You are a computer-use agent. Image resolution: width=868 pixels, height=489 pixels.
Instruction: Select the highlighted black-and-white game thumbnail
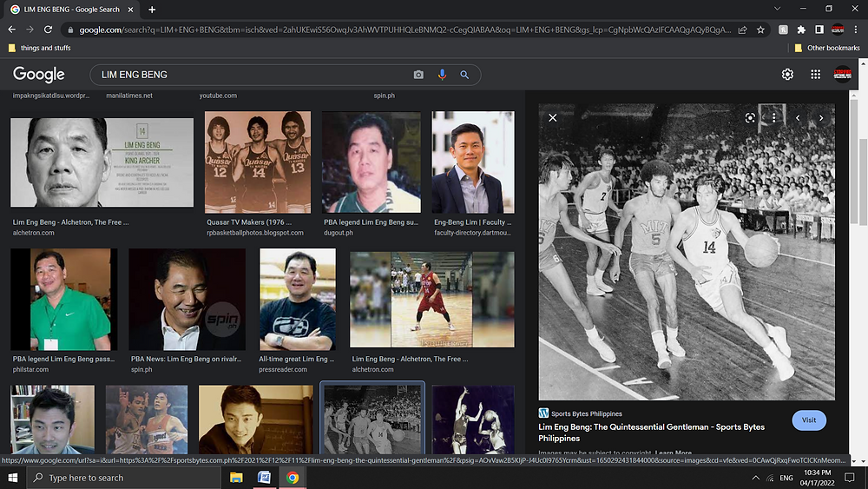click(372, 420)
